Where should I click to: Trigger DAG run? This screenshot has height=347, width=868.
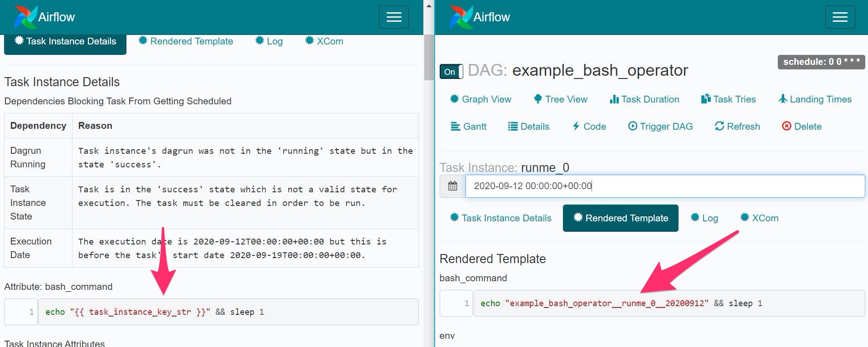tap(660, 127)
